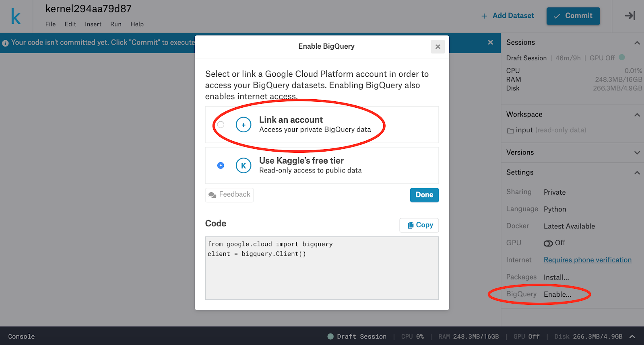This screenshot has width=644, height=345.
Task: Select the Link an account radio button
Action: [x=221, y=125]
